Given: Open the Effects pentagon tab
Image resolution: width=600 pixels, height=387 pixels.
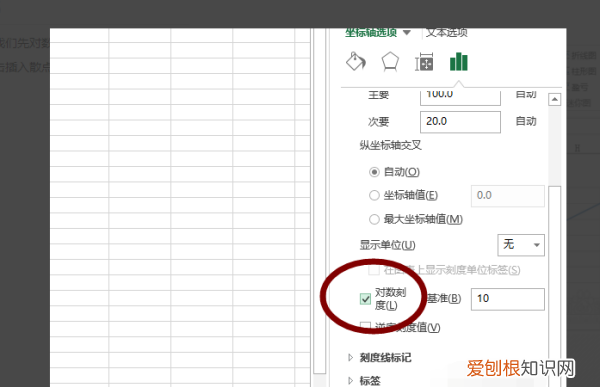Looking at the screenshot, I should [390, 62].
